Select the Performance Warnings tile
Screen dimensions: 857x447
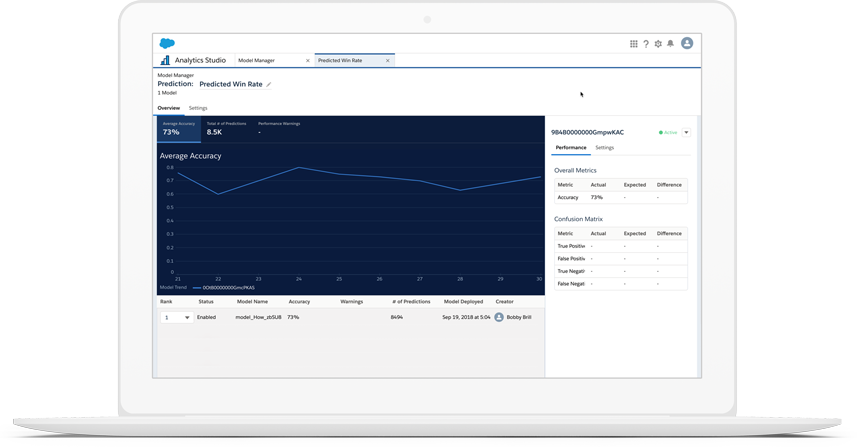(x=279, y=129)
